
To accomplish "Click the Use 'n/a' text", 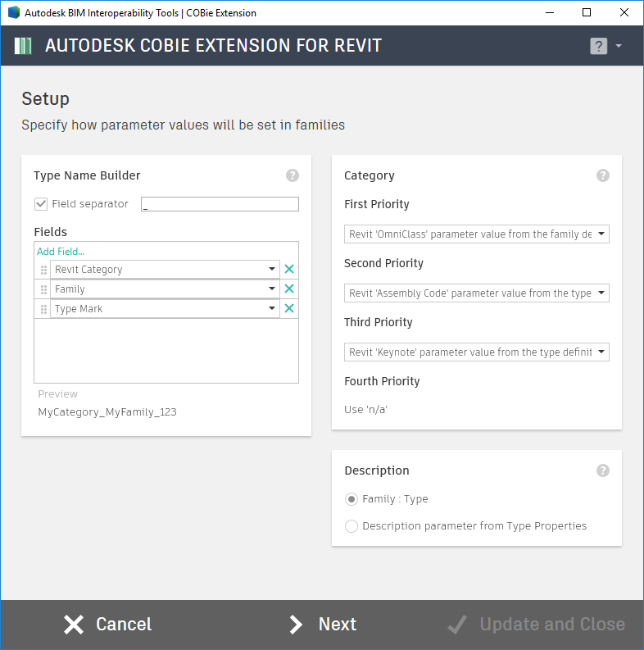I will tap(365, 410).
